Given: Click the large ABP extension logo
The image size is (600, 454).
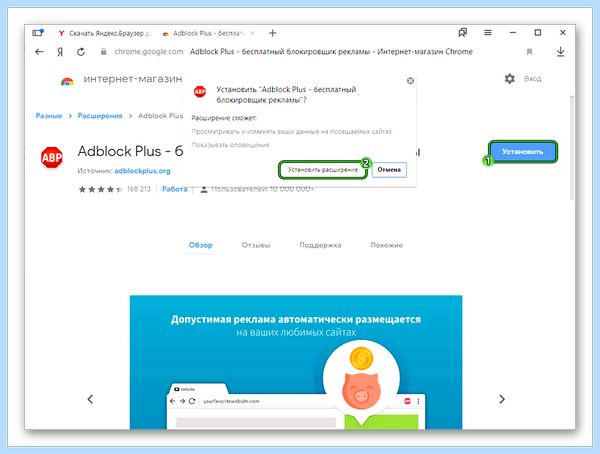Looking at the screenshot, I should click(52, 157).
